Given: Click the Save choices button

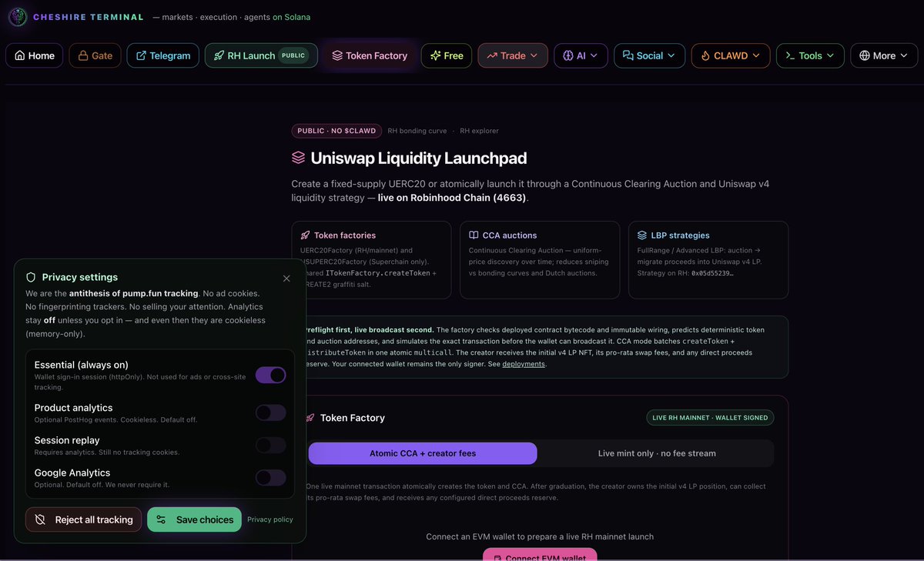Looking at the screenshot, I should tap(194, 519).
